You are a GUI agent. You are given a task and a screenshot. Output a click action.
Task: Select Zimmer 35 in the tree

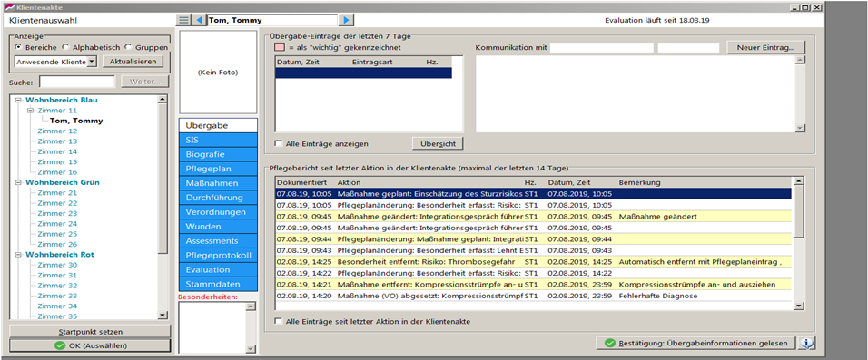pyautogui.click(x=57, y=316)
